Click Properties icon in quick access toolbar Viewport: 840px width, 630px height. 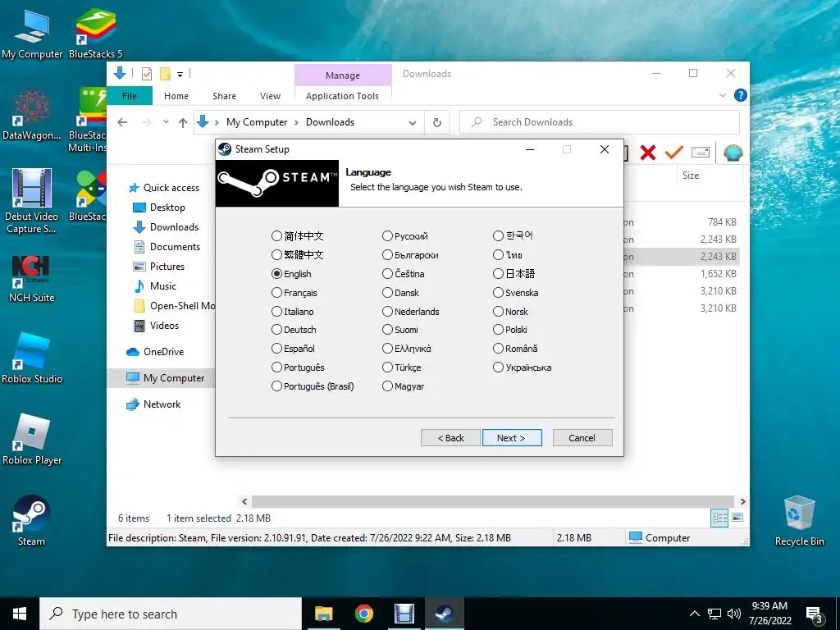click(146, 74)
